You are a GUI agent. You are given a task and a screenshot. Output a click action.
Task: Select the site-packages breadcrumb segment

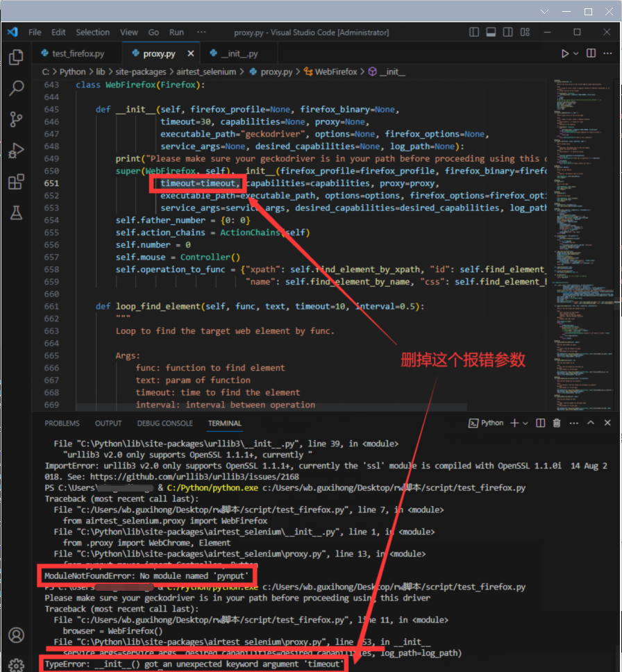pos(141,72)
